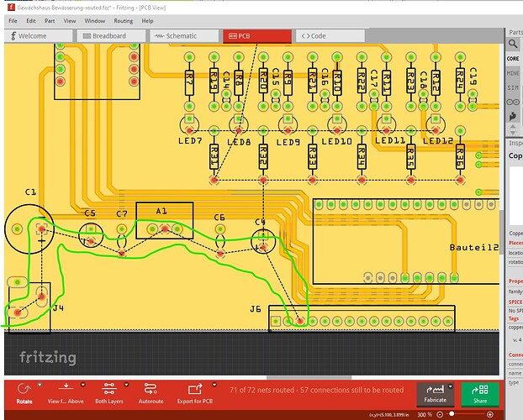This screenshot has width=523, height=420.
Task: Select the LED10 footprint
Action: (x=337, y=124)
